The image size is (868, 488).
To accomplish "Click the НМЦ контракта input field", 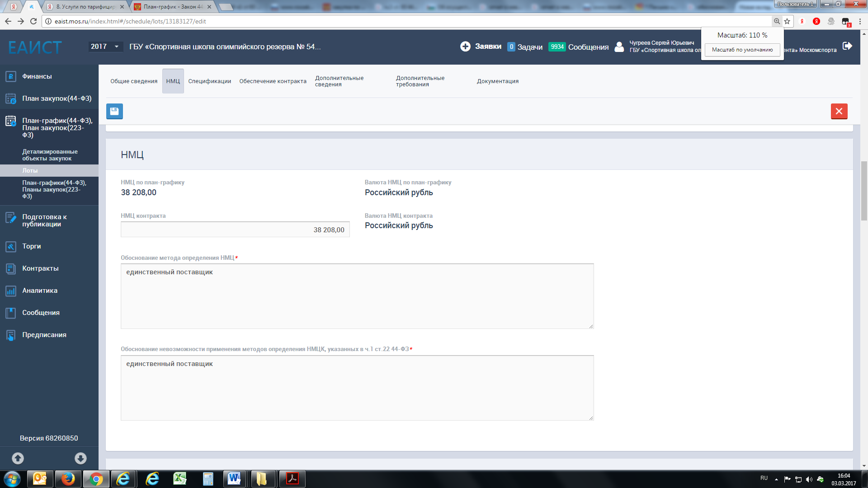I will click(235, 230).
